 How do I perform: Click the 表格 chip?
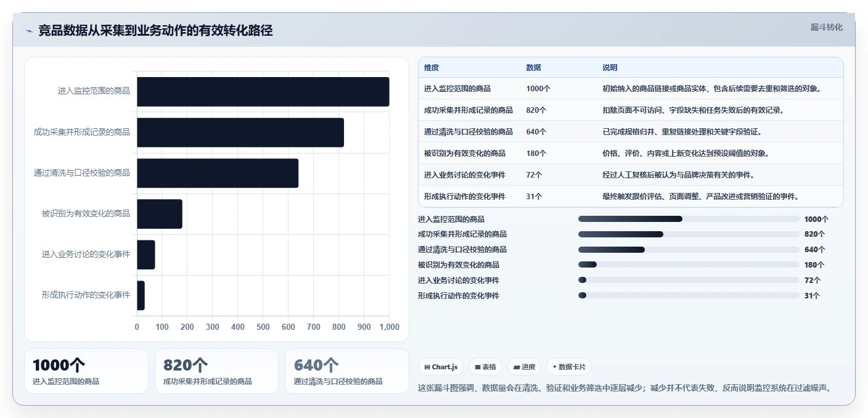(x=486, y=367)
